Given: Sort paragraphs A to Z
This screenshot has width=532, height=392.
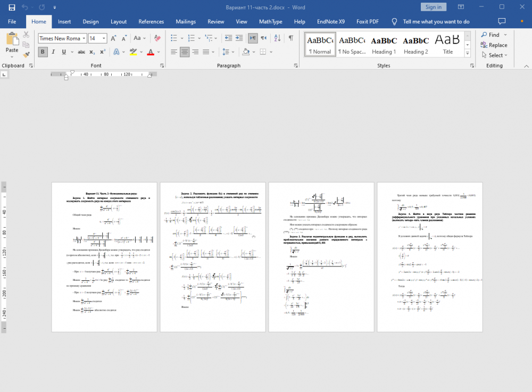Looking at the screenshot, I should point(277,38).
